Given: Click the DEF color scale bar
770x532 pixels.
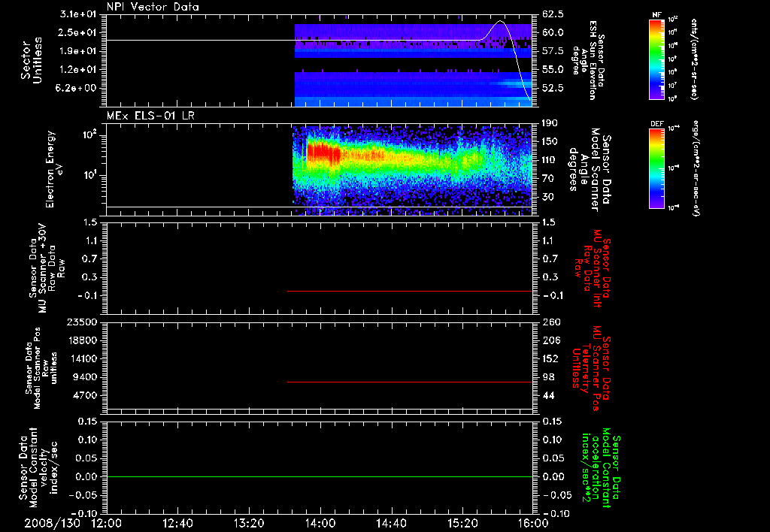Looking at the screenshot, I should (657, 168).
